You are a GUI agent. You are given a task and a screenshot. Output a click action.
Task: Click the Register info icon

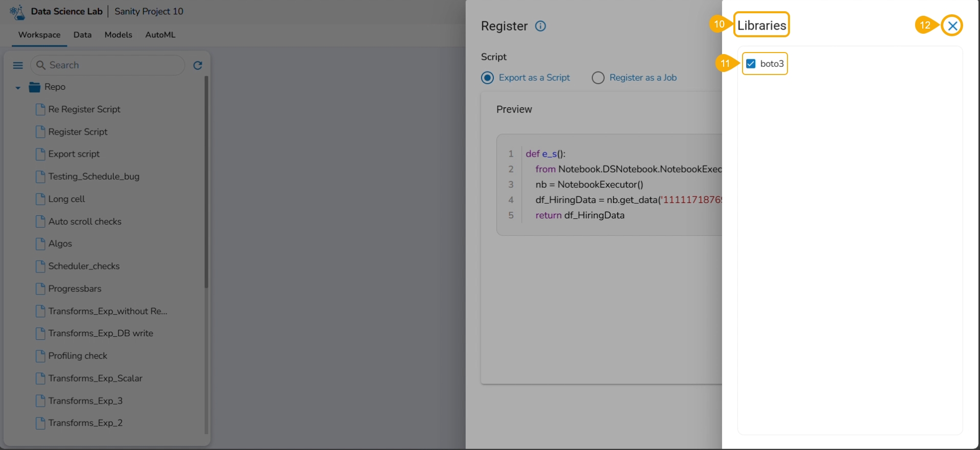point(540,26)
